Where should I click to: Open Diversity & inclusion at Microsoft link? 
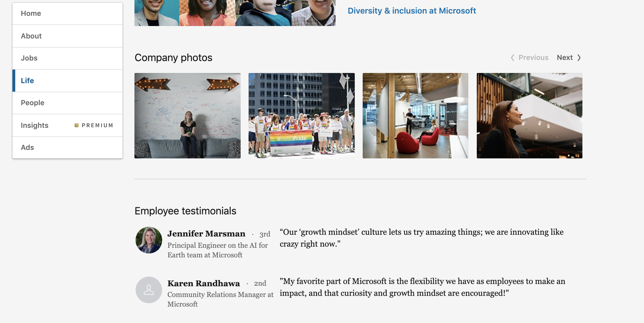(412, 11)
